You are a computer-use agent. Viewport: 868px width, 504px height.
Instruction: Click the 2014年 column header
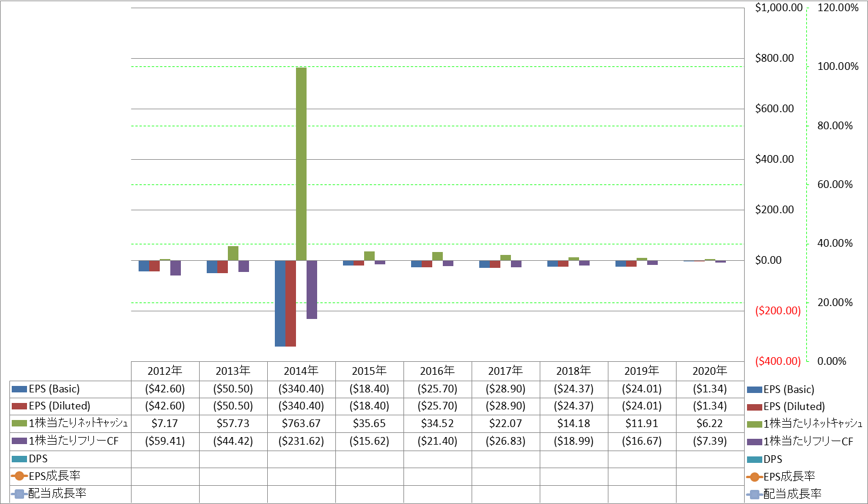301,371
